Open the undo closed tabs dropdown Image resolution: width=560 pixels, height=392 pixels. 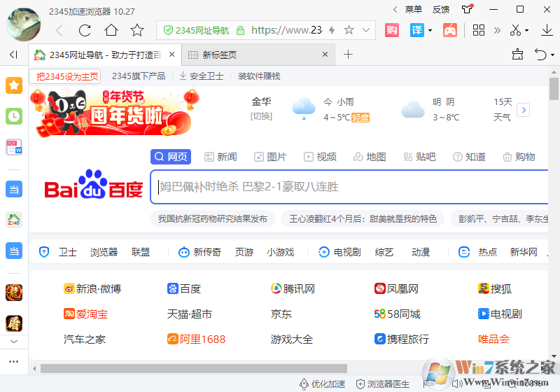(x=552, y=55)
